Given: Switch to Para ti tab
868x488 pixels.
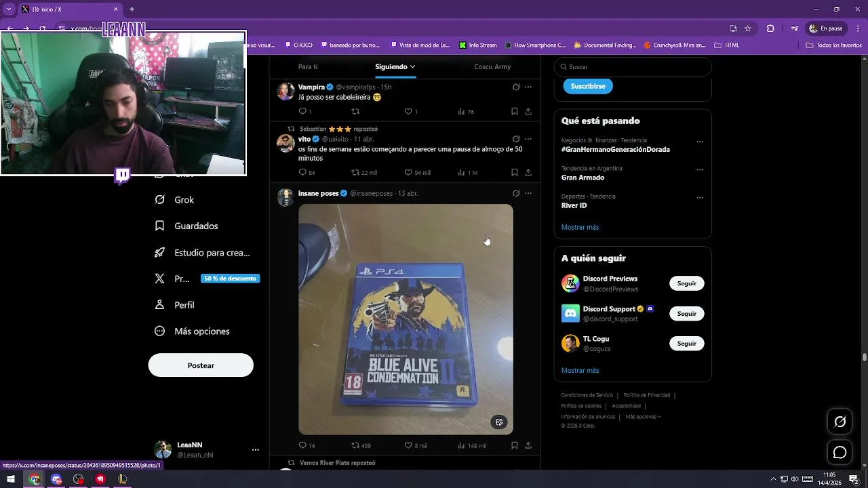Looking at the screenshot, I should click(308, 66).
